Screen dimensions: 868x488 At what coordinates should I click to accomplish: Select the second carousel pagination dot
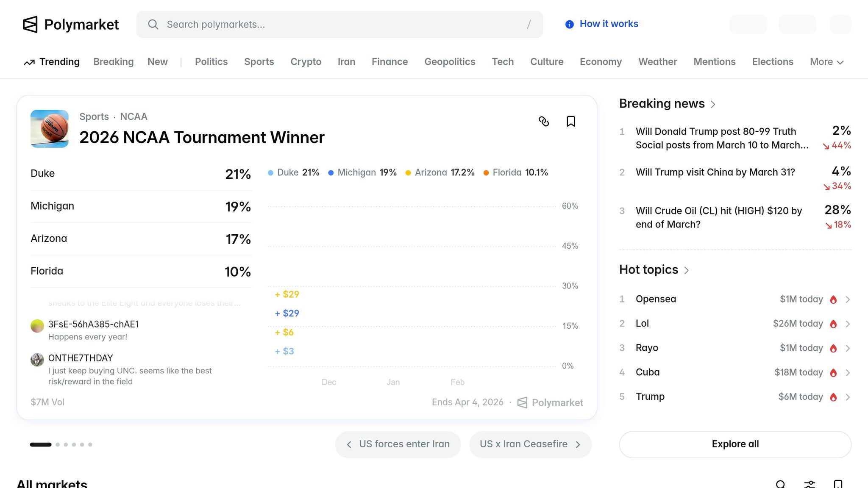pyautogui.click(x=58, y=445)
